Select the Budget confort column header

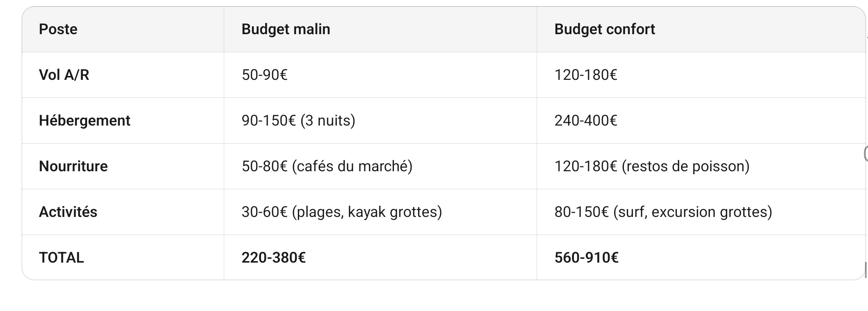[605, 30]
